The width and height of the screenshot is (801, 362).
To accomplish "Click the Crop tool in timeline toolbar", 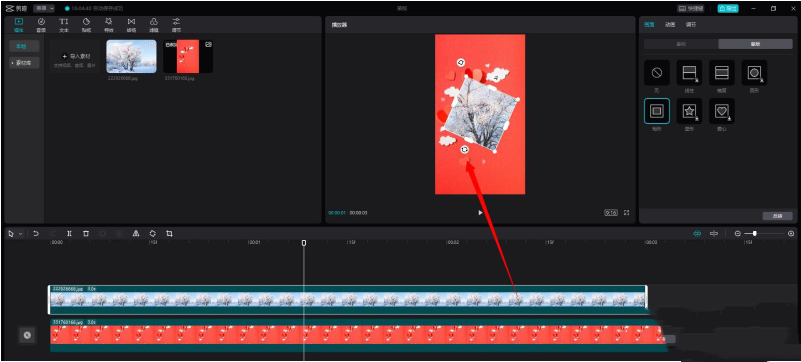I will pyautogui.click(x=169, y=233).
